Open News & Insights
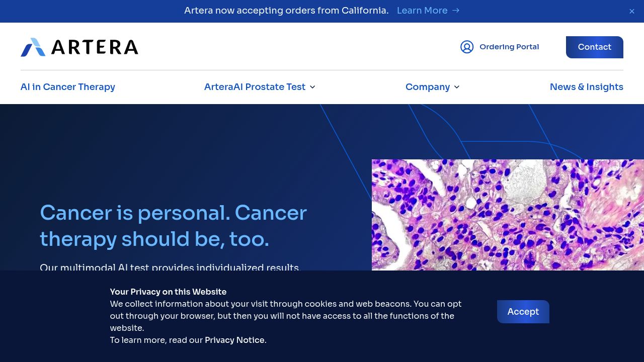Viewport: 644px width, 362px height. tap(587, 87)
